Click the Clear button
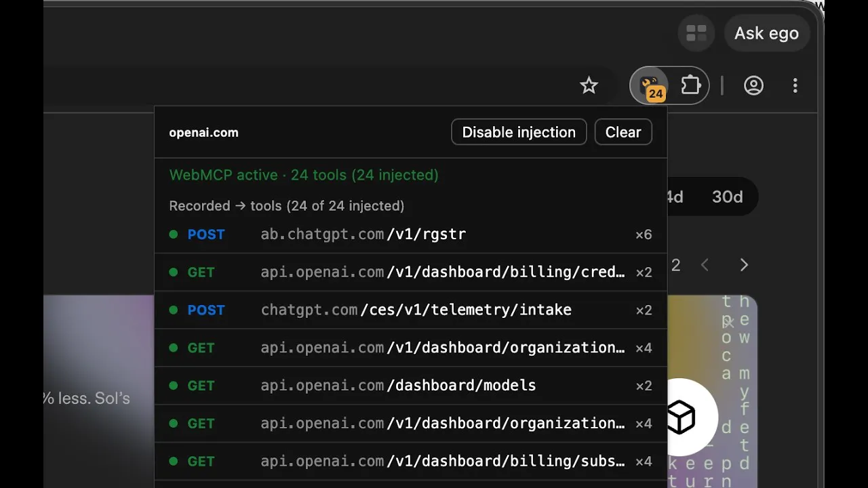This screenshot has width=868, height=488. [623, 132]
